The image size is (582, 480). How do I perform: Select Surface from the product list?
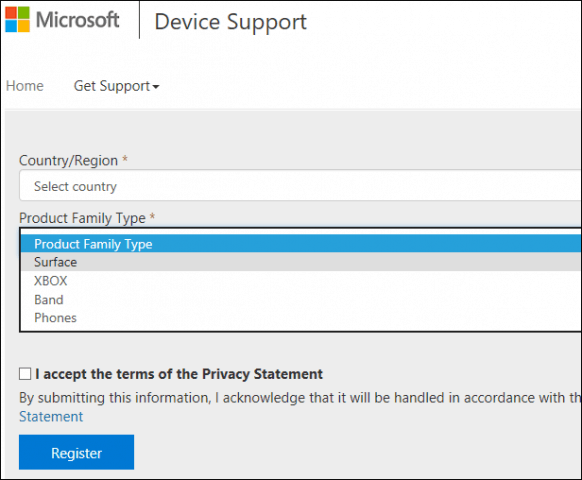tap(301, 262)
